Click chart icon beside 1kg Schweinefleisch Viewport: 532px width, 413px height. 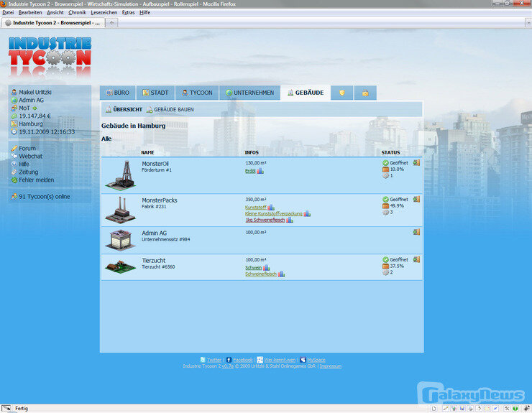[x=290, y=220]
